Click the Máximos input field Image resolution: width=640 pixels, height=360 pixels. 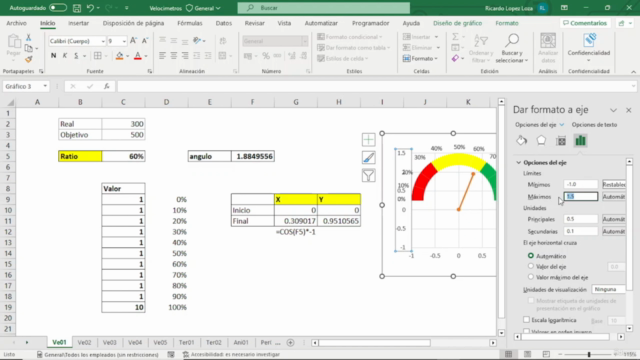click(581, 197)
